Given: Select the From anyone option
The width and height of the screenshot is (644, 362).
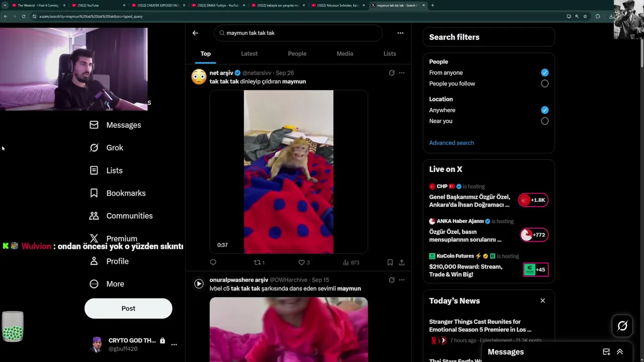Looking at the screenshot, I should pos(544,72).
